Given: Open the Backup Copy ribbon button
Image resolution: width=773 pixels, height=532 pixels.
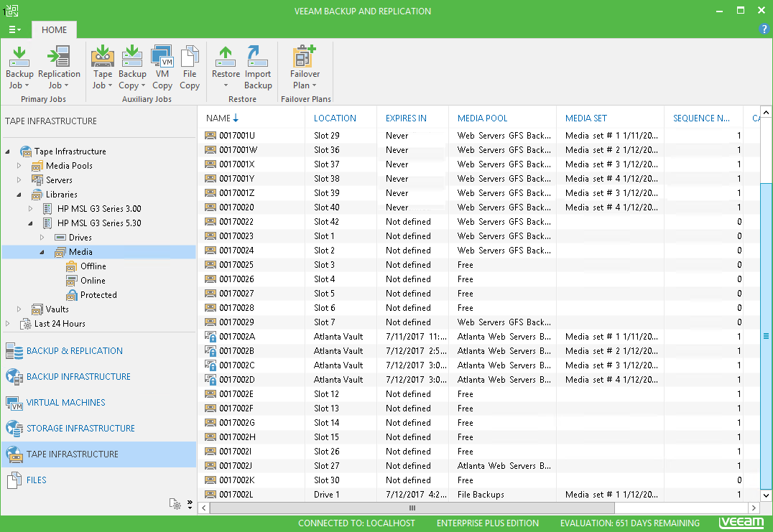Looking at the screenshot, I should point(132,68).
